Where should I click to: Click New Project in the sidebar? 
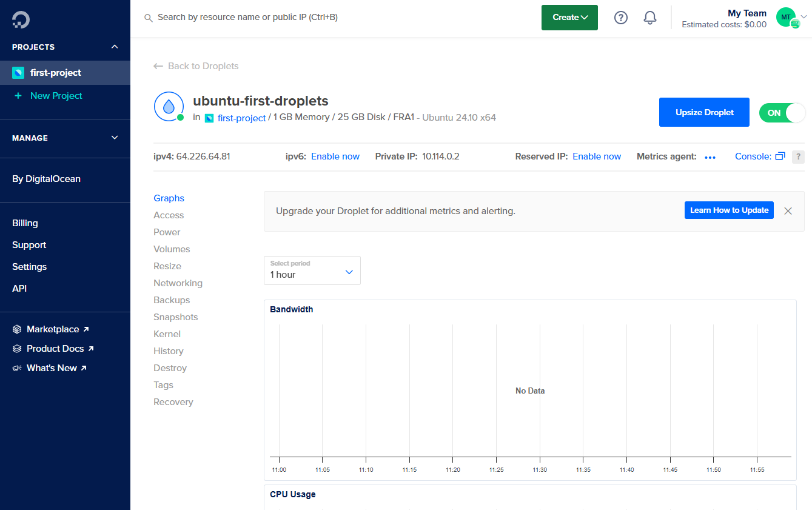[56, 96]
